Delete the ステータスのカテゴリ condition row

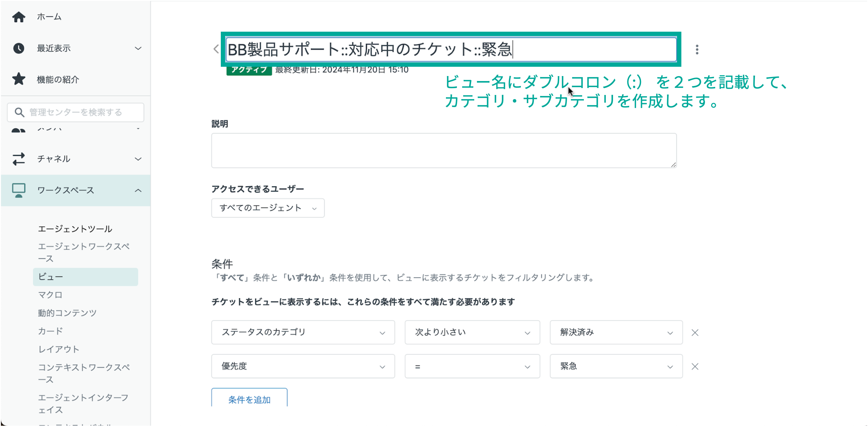point(695,333)
